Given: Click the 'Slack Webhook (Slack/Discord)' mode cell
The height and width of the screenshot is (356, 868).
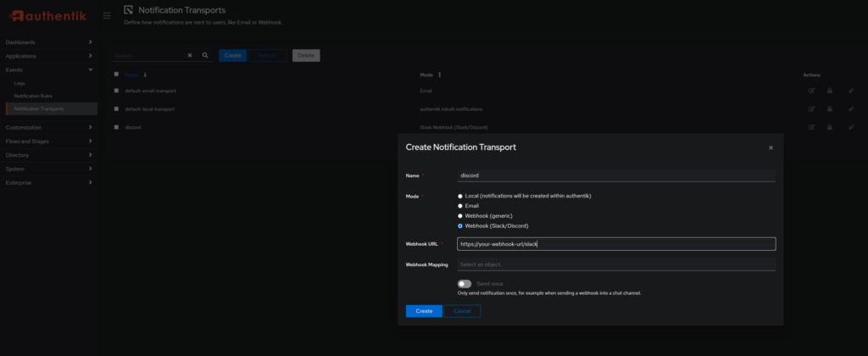Looking at the screenshot, I should coord(454,127).
